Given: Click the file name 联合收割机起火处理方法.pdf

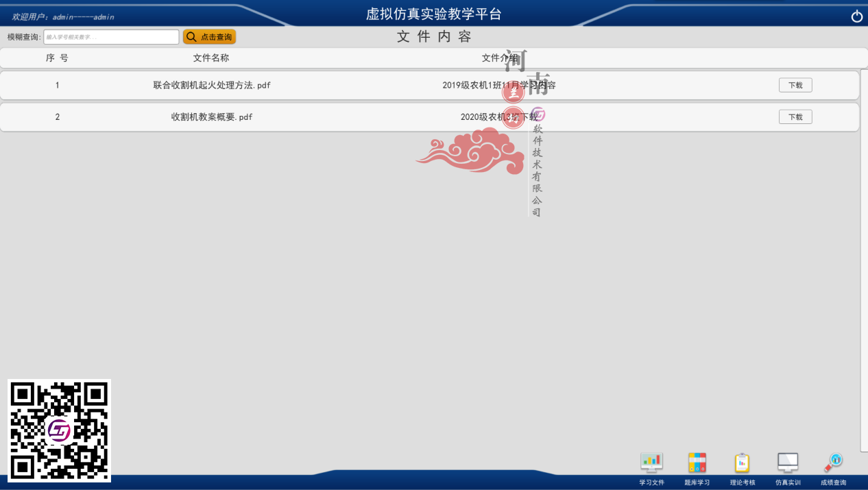Looking at the screenshot, I should point(213,85).
